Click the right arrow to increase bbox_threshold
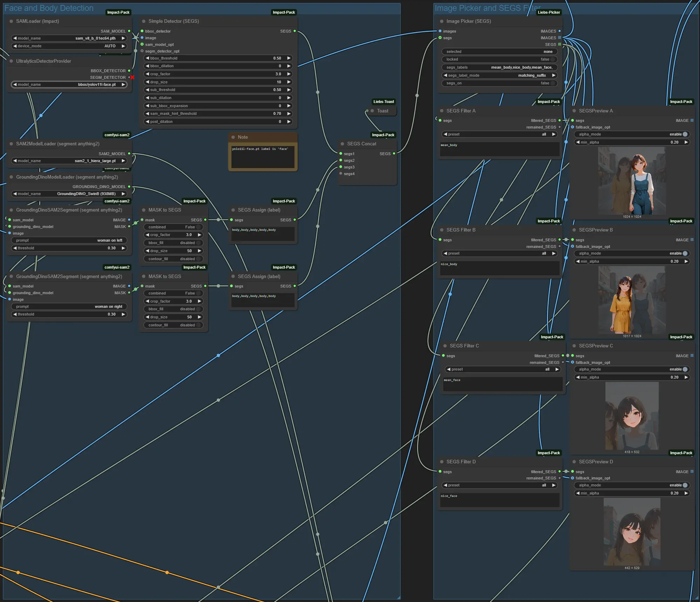 coord(289,58)
